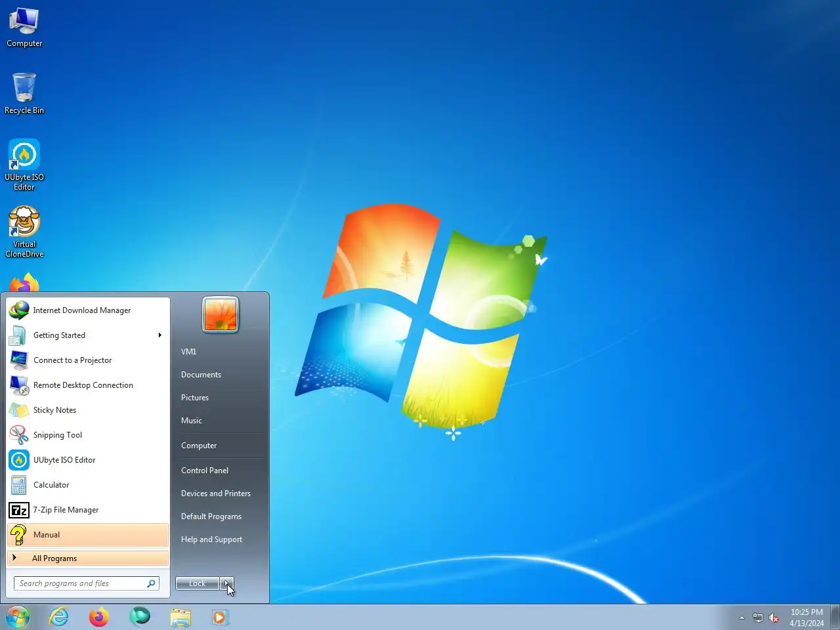Viewport: 840px width, 630px height.
Task: Open Control Panel
Action: [x=205, y=471]
